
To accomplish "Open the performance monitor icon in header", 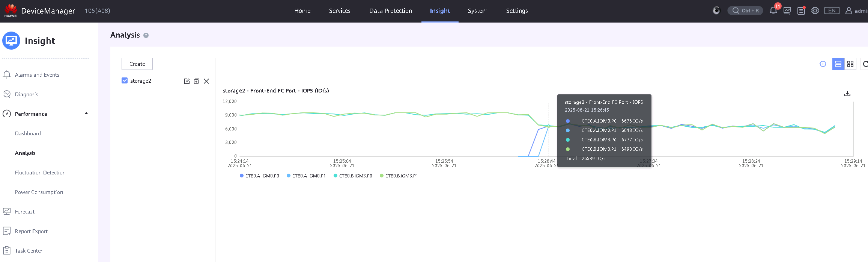I will (x=787, y=11).
